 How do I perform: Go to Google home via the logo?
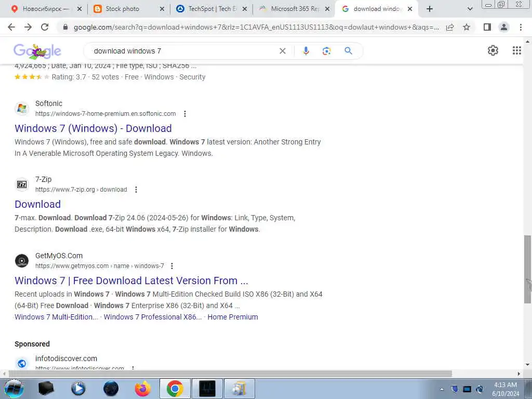click(37, 51)
